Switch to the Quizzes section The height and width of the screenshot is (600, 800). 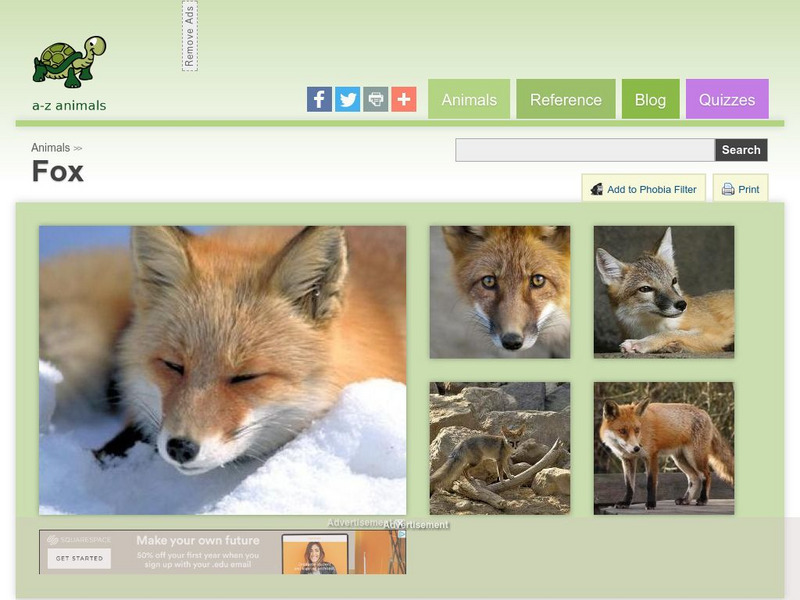coord(729,99)
